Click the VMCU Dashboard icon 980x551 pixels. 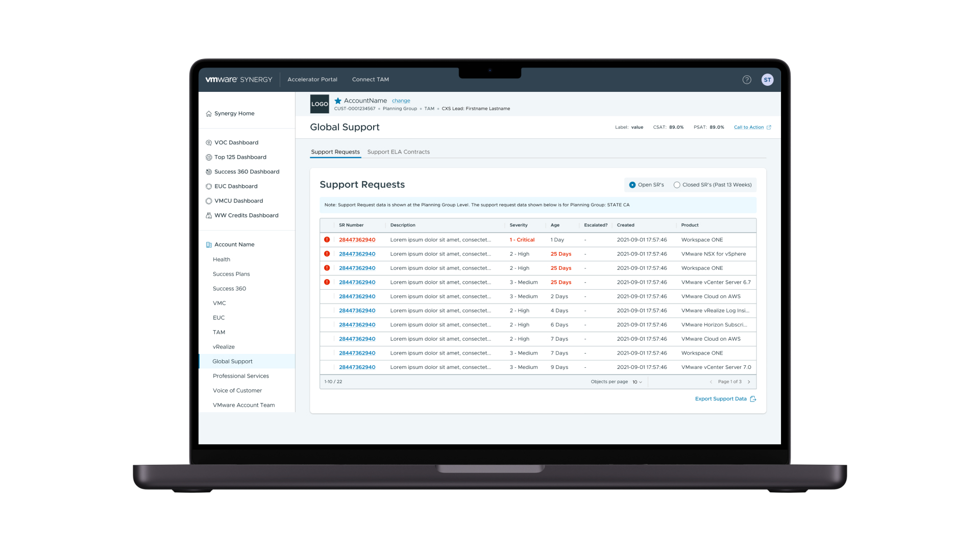(209, 201)
